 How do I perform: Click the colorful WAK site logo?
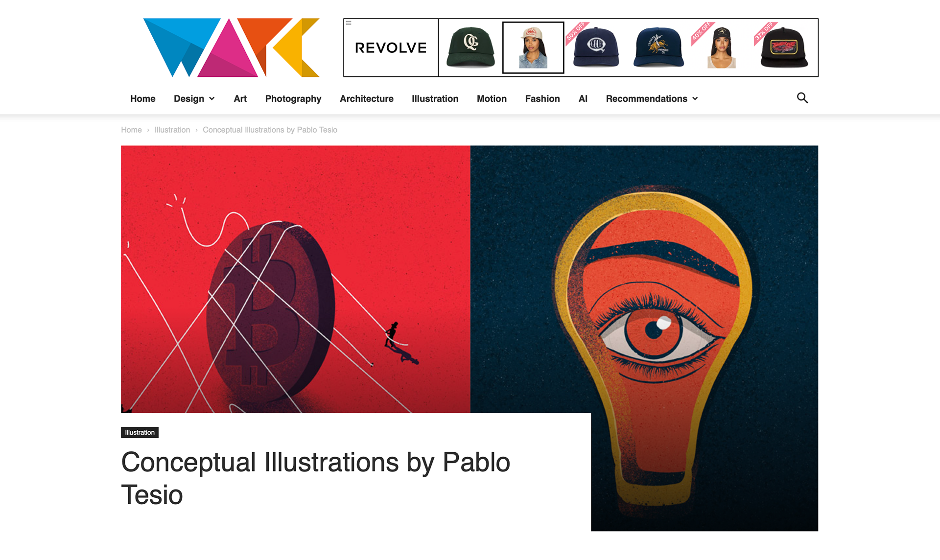coord(231,47)
